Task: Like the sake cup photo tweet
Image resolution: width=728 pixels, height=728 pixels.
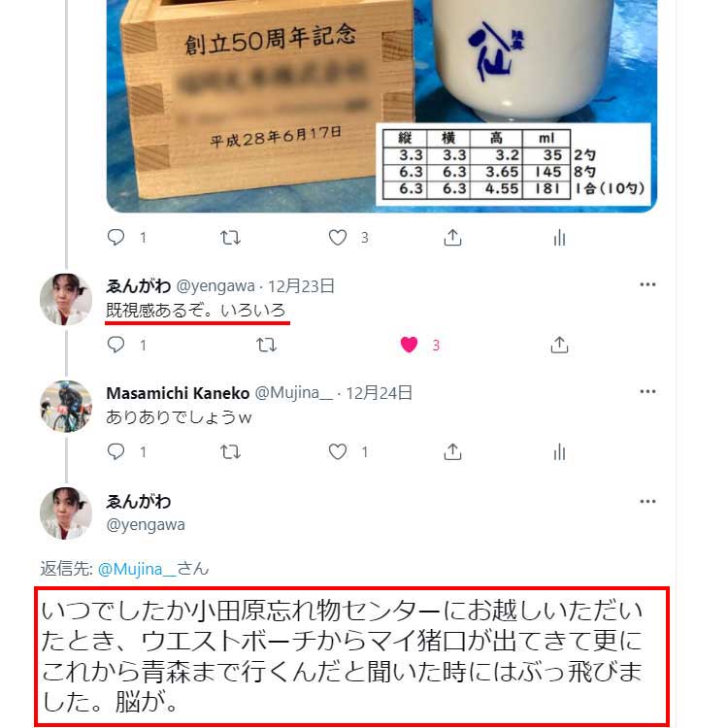Action: point(338,238)
